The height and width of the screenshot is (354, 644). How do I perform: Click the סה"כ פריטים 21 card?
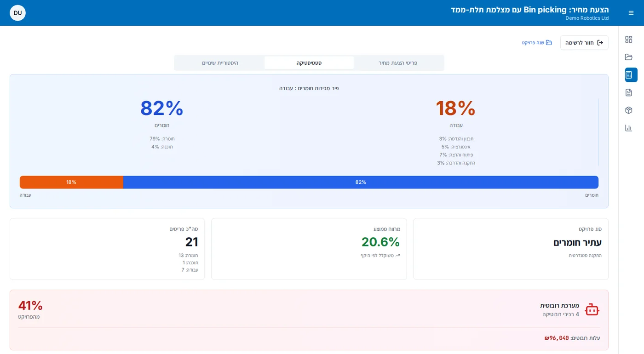click(x=107, y=249)
